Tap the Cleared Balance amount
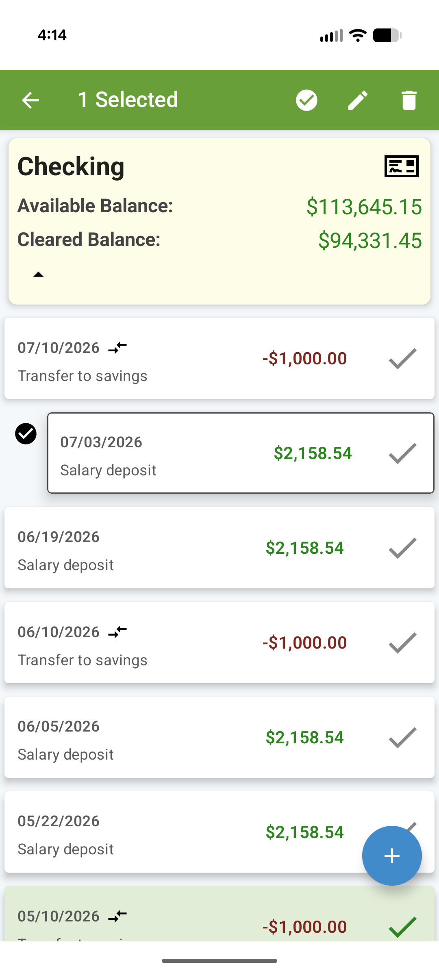This screenshot has height=980, width=439. point(370,240)
